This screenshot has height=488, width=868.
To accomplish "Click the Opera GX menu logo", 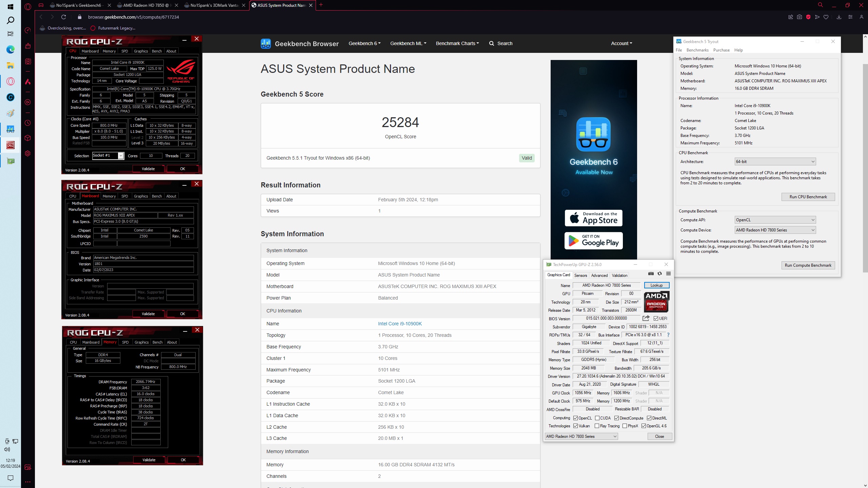I will click(28, 6).
